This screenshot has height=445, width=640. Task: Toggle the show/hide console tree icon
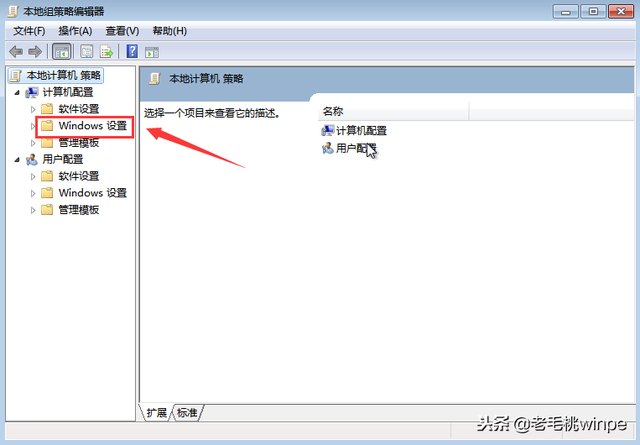(x=62, y=52)
